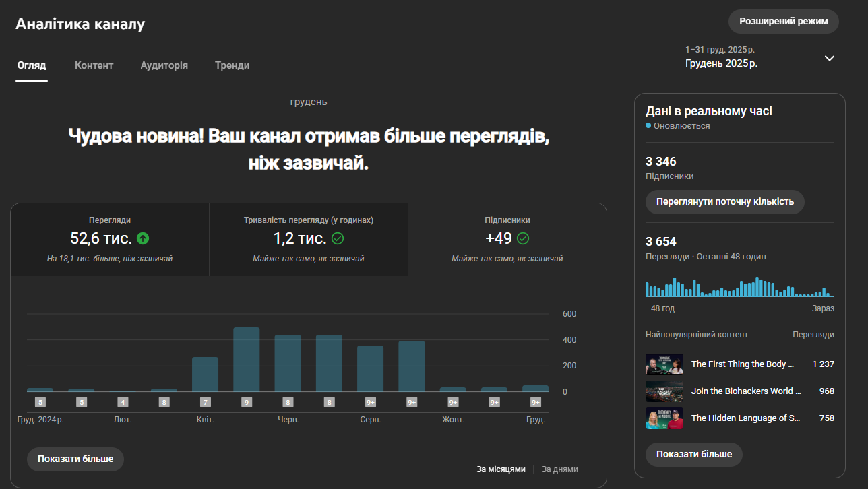
Task: Switch chart to За місяцями view
Action: coord(501,469)
